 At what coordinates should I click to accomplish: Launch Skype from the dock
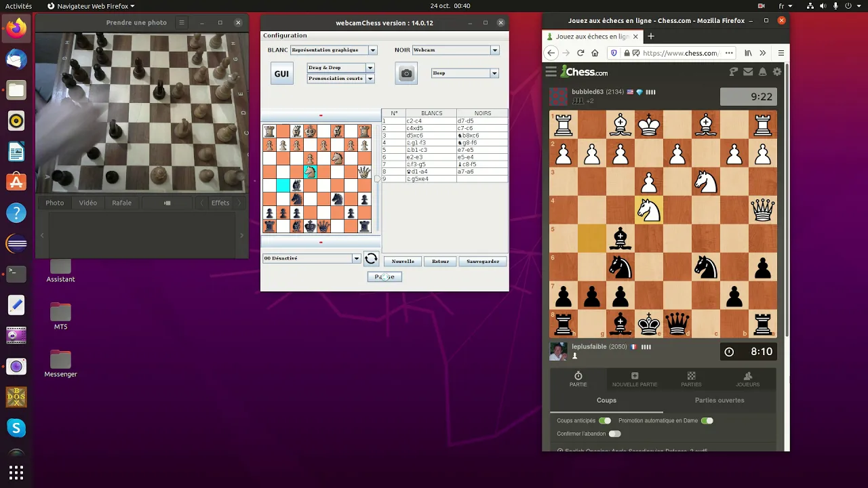click(x=16, y=428)
